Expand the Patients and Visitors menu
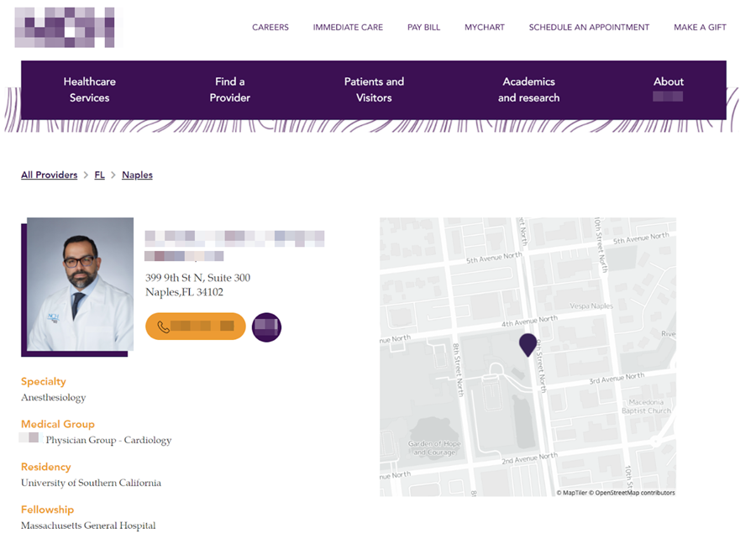 coord(374,90)
